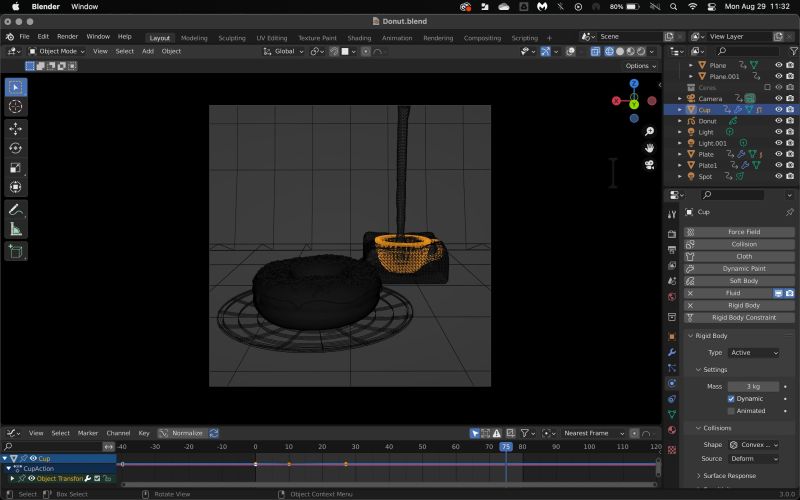Hide the Donut object using its eye icon
The image size is (800, 500).
[x=779, y=121]
